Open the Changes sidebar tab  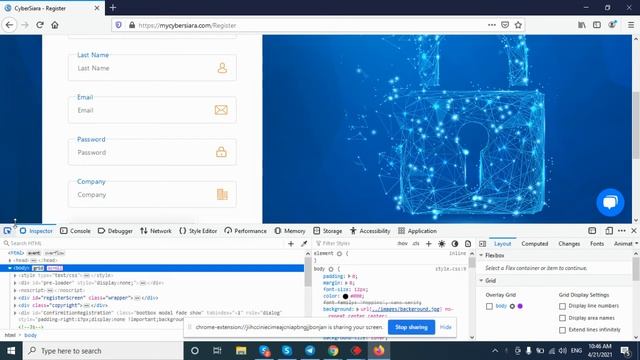(569, 244)
